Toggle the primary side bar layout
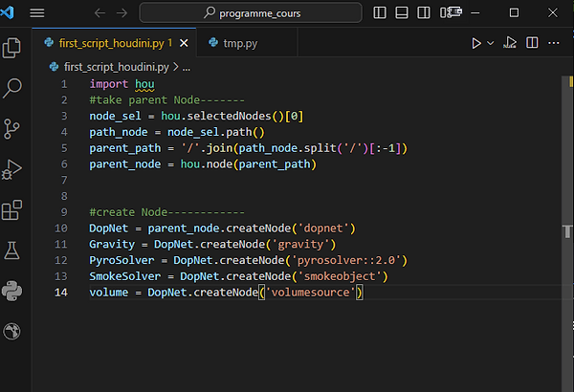 pos(380,12)
